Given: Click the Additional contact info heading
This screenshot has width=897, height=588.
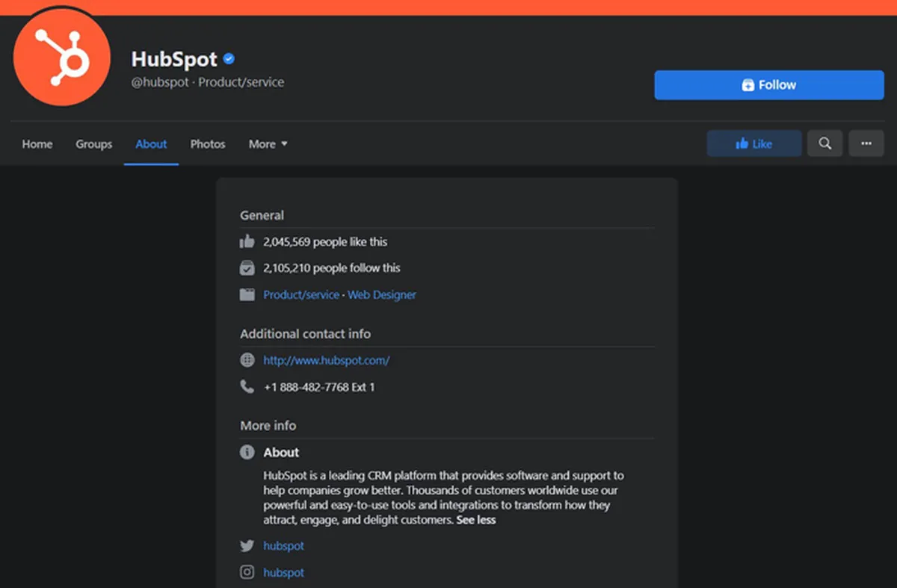Looking at the screenshot, I should (305, 334).
